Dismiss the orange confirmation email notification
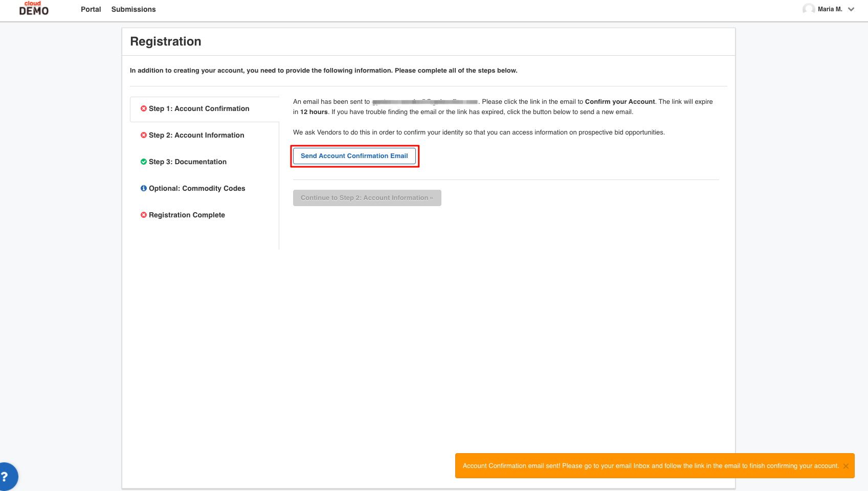Image resolution: width=868 pixels, height=491 pixels. [846, 466]
